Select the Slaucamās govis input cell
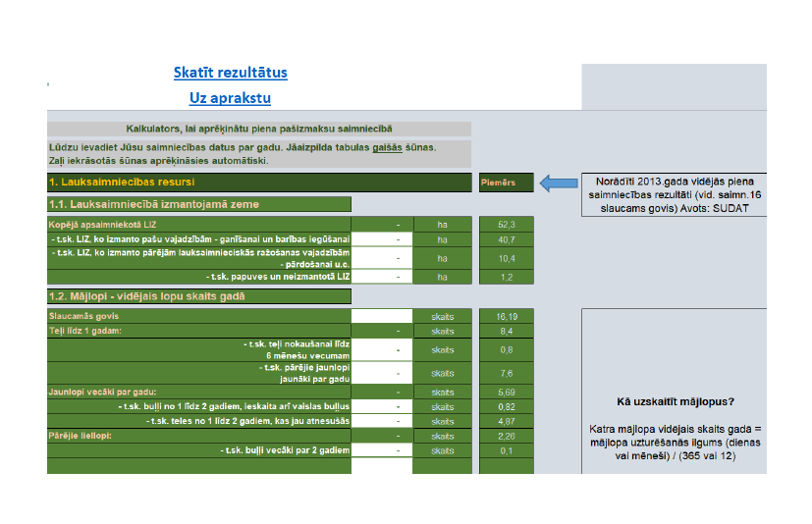 [x=382, y=316]
